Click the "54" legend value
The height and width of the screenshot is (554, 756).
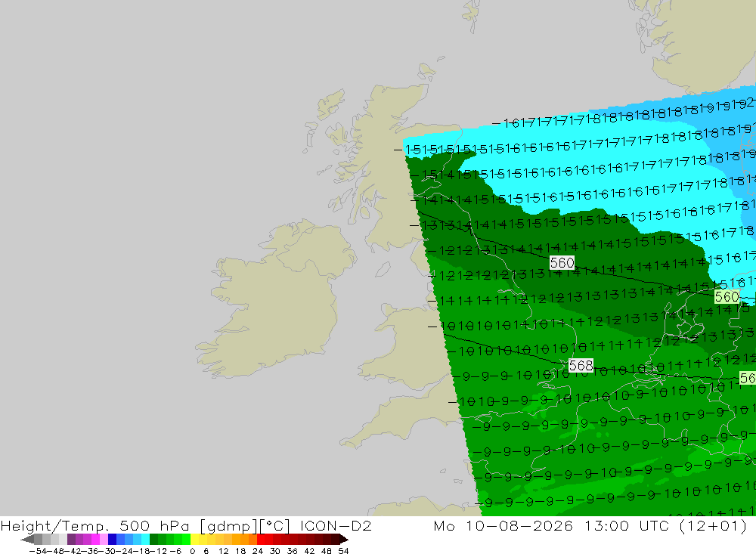click(x=343, y=551)
